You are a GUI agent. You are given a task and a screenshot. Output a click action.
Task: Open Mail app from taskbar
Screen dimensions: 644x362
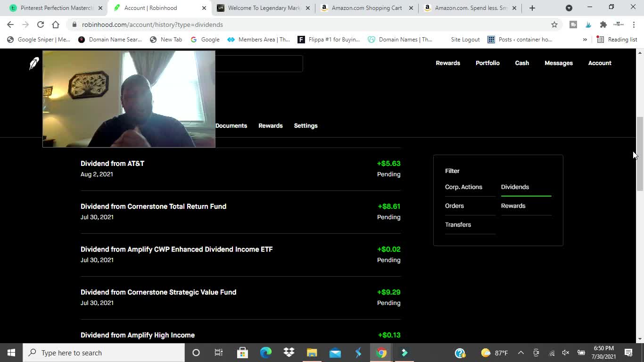pos(335,353)
